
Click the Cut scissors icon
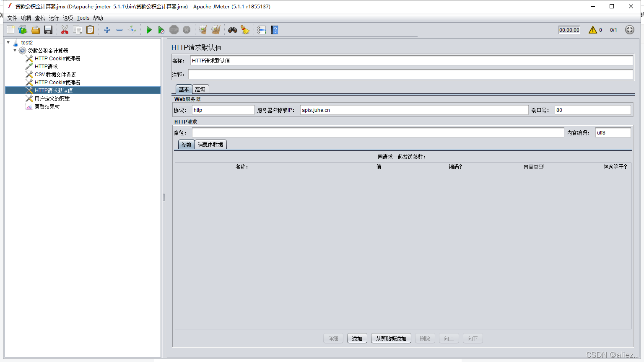(65, 30)
